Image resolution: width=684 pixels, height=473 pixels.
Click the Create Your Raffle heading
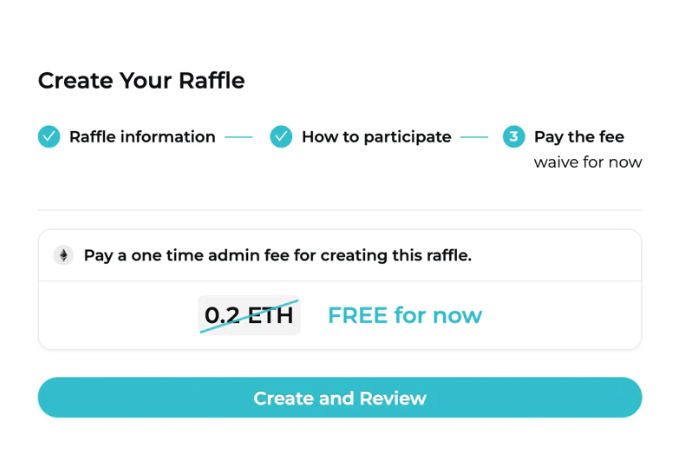click(141, 81)
